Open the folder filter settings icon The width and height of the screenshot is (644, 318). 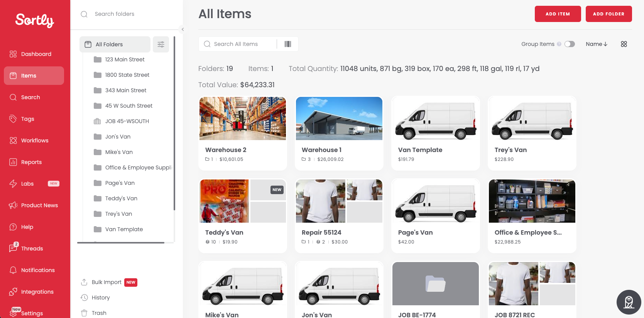(x=161, y=44)
